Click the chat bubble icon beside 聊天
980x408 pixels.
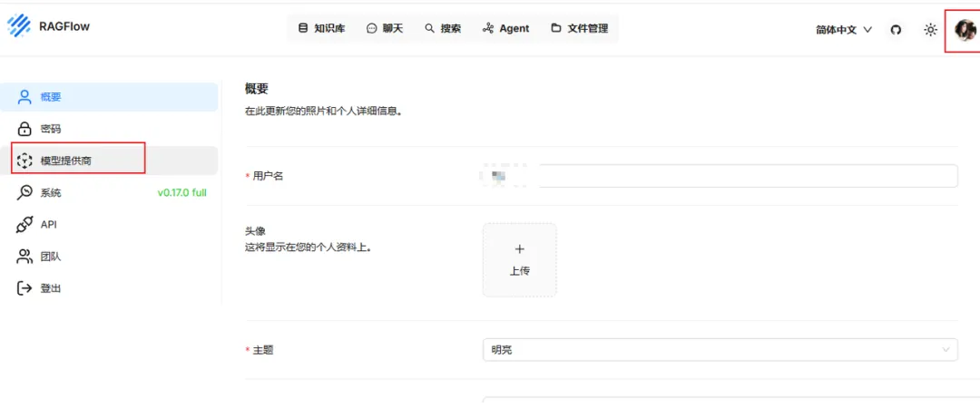point(372,28)
